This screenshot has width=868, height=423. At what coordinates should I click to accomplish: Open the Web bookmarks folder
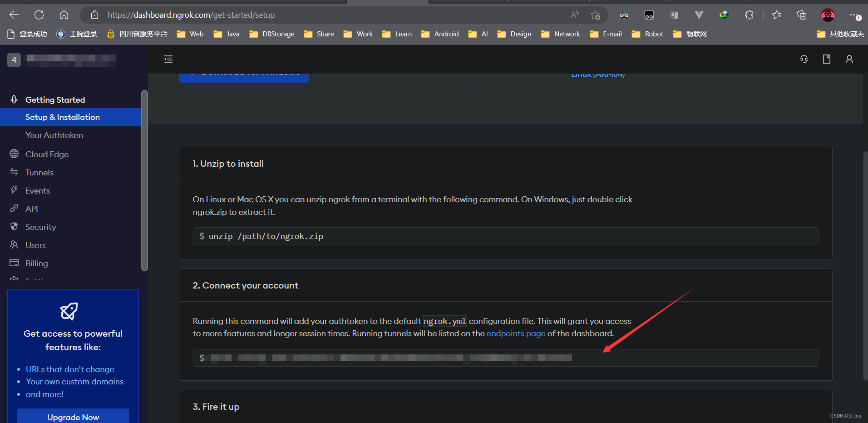tap(190, 34)
